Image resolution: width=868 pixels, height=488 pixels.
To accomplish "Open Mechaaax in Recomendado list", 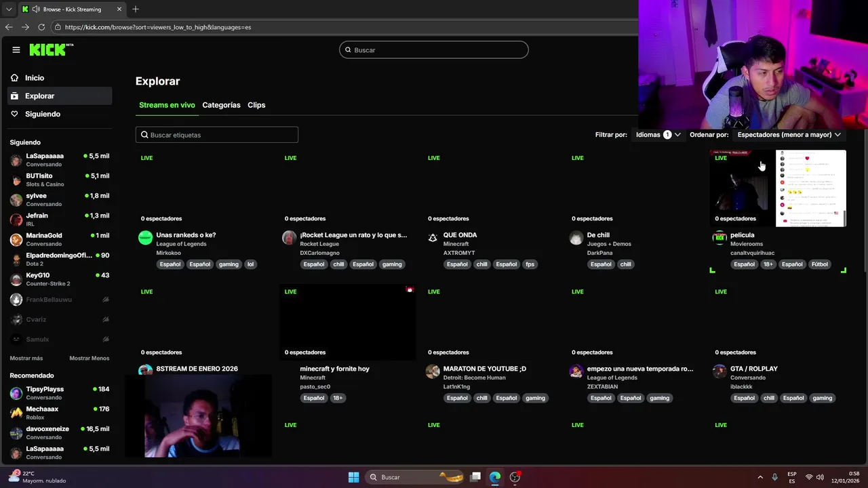I will click(60, 413).
